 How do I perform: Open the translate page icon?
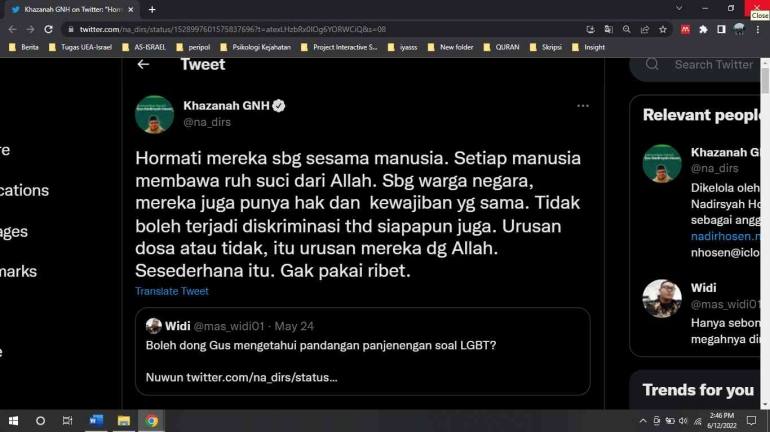[x=608, y=29]
